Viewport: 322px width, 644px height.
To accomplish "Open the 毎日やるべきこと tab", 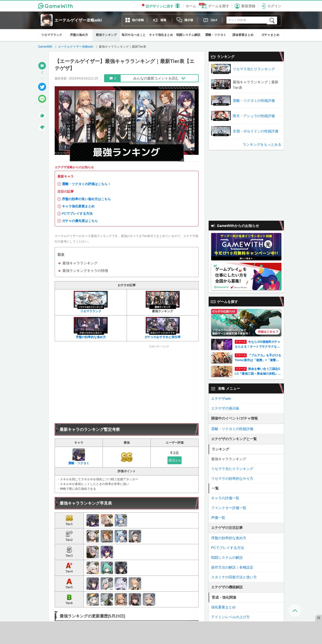I will (x=134, y=35).
